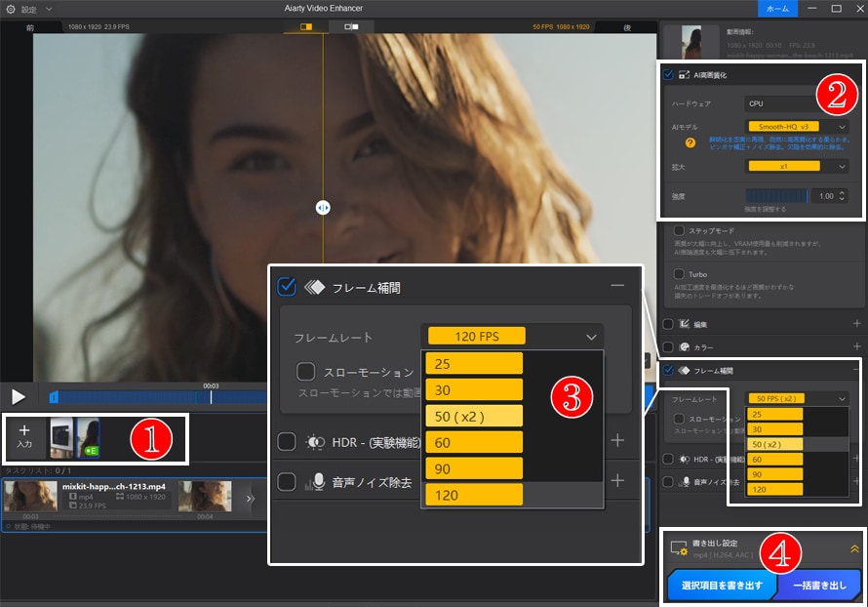Click the 選択項目を書き出す export button
The image size is (868, 607).
pyautogui.click(x=722, y=586)
